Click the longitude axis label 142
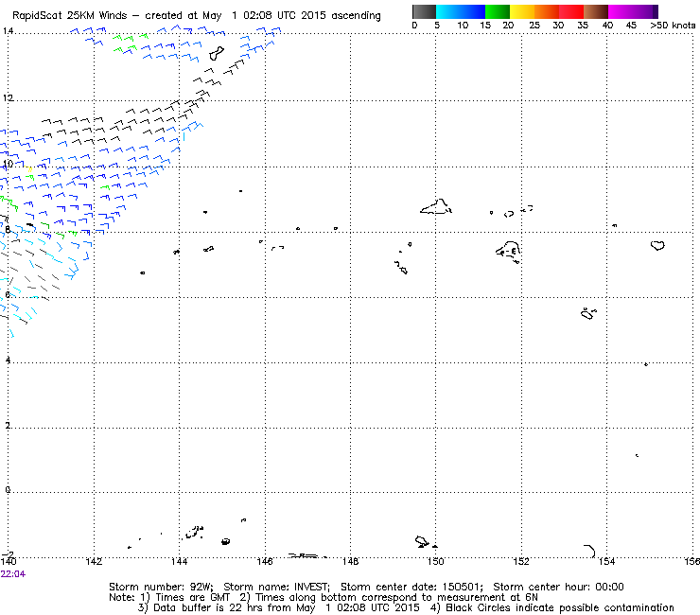This screenshot has height=615, width=700. click(x=94, y=562)
